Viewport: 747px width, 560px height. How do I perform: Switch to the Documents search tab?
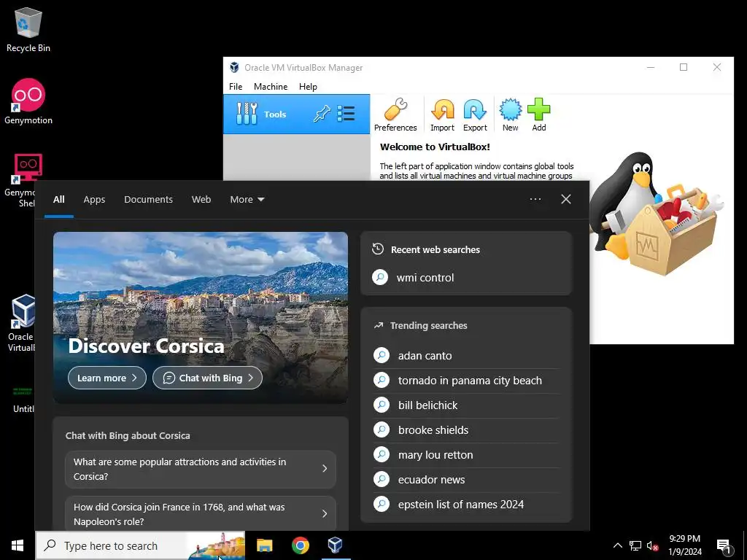click(x=148, y=200)
